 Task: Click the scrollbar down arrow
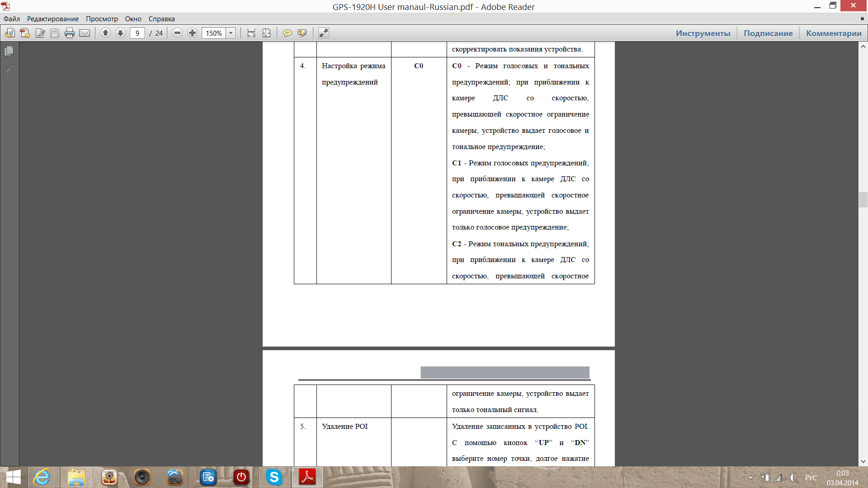(x=863, y=462)
